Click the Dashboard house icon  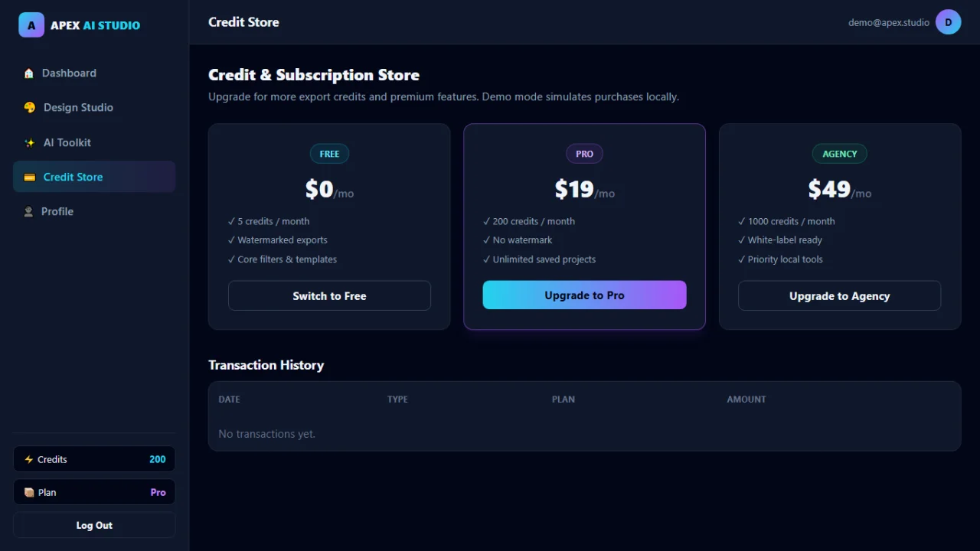(x=29, y=73)
